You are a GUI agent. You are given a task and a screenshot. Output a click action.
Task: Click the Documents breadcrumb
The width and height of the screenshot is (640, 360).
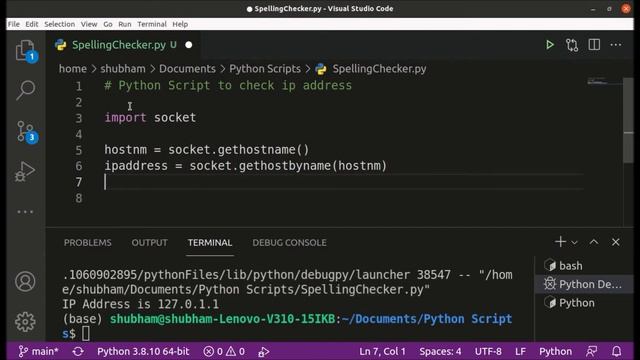[x=187, y=69]
